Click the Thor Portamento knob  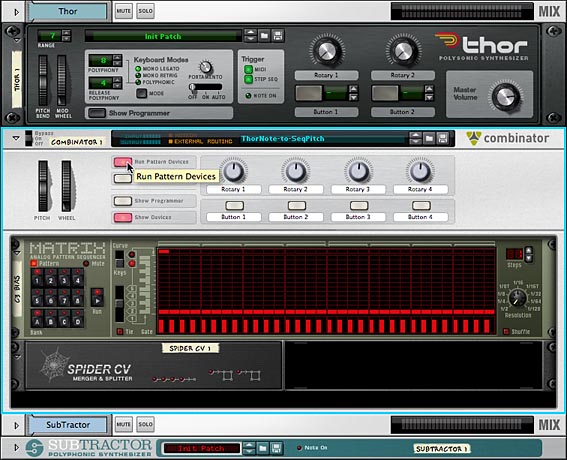point(205,67)
